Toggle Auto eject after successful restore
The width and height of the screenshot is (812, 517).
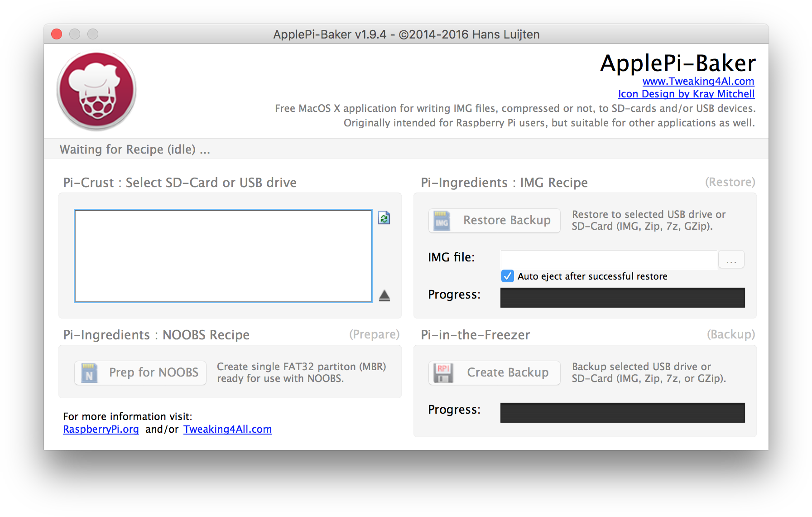point(508,276)
